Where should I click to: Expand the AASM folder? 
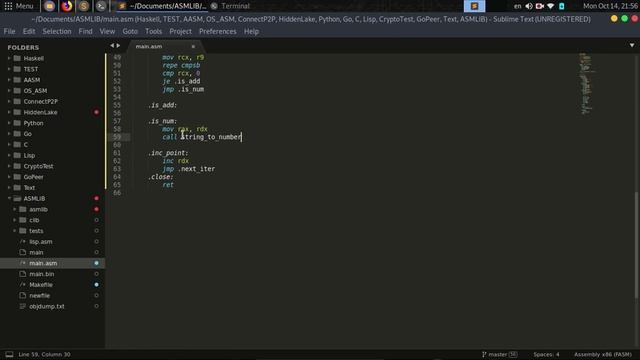(x=9, y=80)
